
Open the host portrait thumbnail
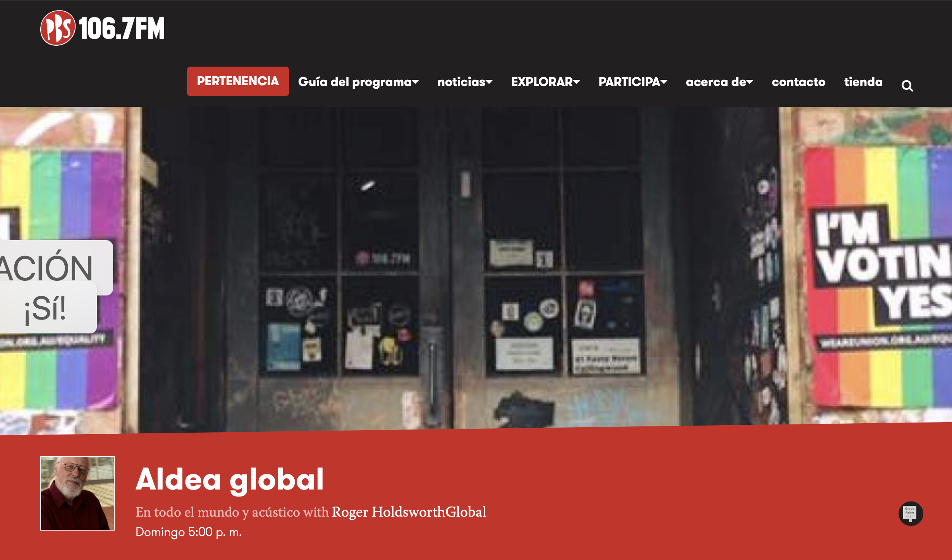point(77,493)
